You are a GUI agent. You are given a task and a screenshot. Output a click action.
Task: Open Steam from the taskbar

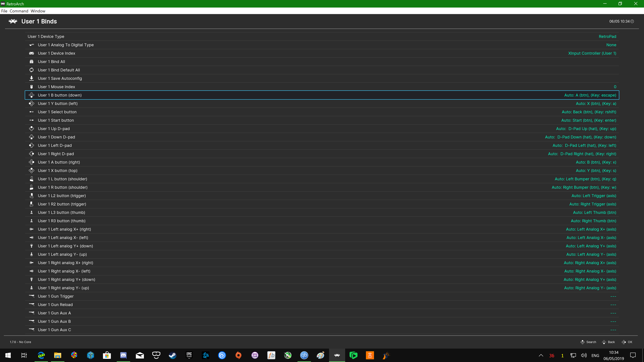click(x=173, y=355)
